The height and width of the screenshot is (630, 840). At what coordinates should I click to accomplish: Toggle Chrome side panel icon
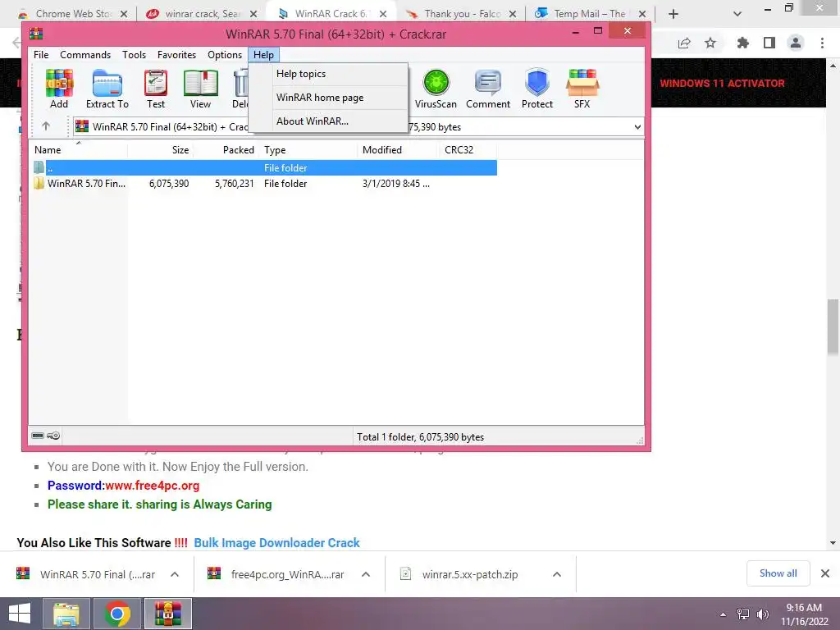tap(769, 43)
